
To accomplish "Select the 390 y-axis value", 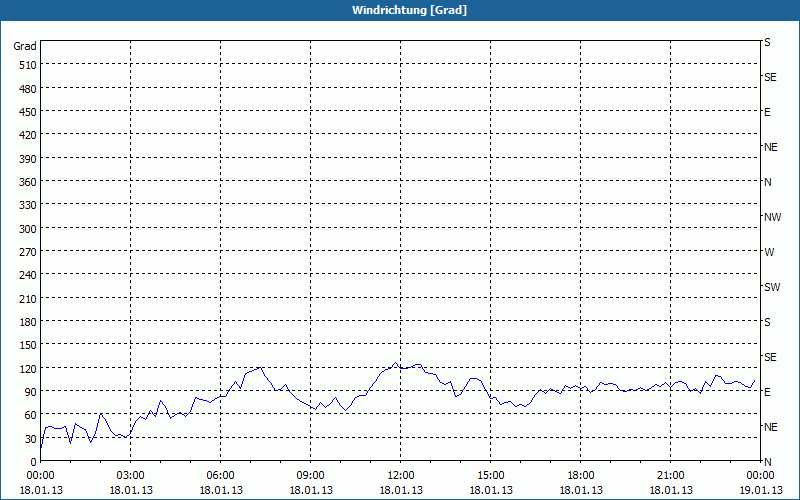I will [28, 159].
